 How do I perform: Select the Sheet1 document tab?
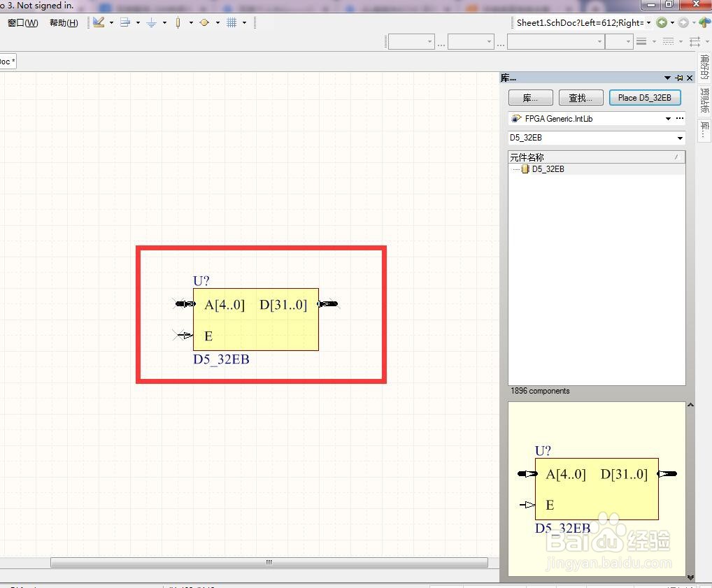[x=8, y=62]
